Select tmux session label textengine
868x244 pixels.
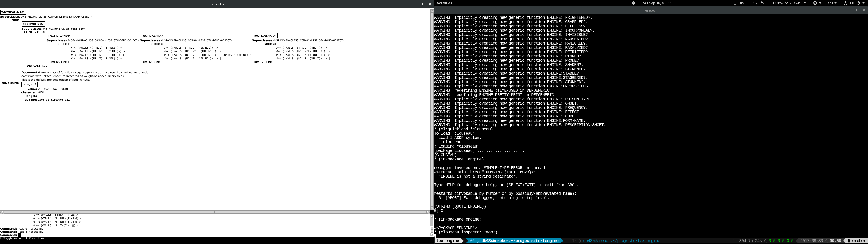[x=448, y=241]
